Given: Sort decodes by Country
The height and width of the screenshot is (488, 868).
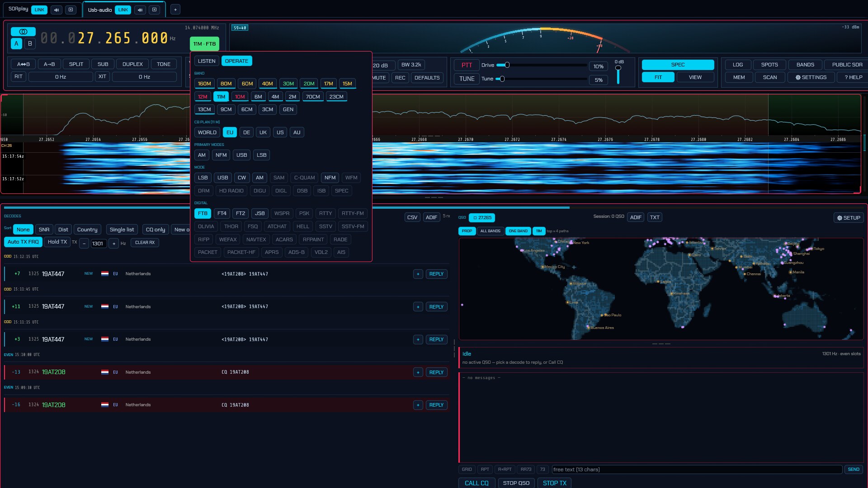Looking at the screenshot, I should (87, 230).
